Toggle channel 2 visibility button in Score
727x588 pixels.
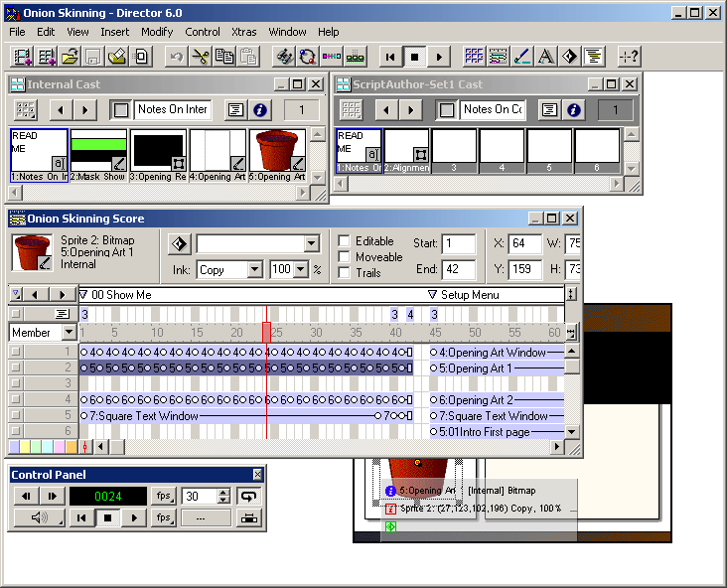coord(16,367)
